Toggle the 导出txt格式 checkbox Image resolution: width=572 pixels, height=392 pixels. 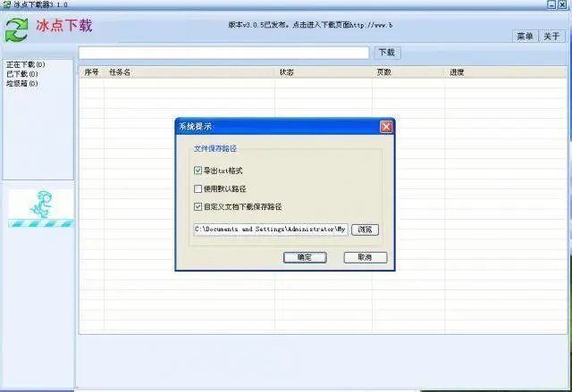tap(198, 171)
